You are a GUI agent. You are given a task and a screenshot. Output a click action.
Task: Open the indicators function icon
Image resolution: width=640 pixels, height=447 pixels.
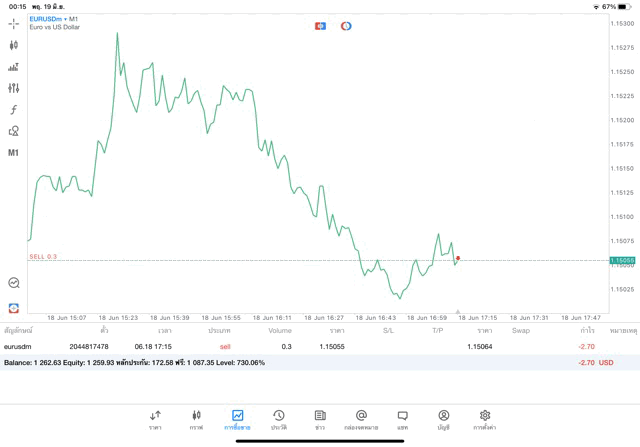(x=13, y=110)
